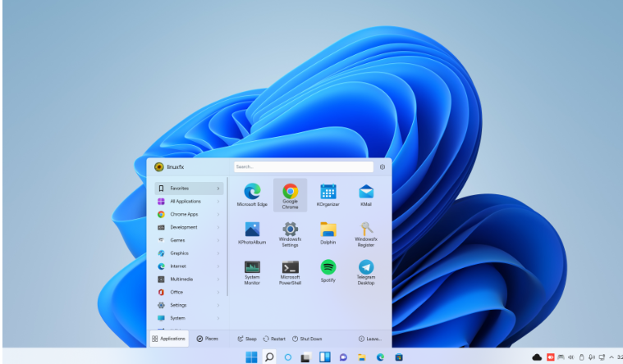Click the menu settings gear beside search
Screen dimensions: 623x364
click(x=382, y=166)
